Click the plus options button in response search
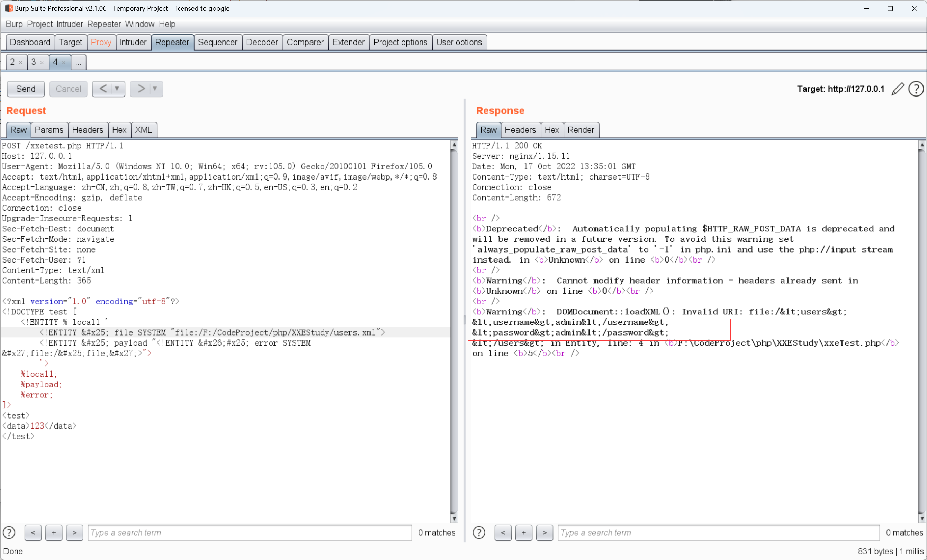This screenshot has width=927, height=560. coord(524,533)
